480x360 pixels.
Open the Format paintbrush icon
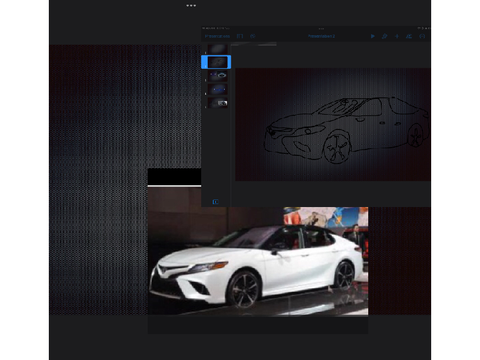(385, 36)
